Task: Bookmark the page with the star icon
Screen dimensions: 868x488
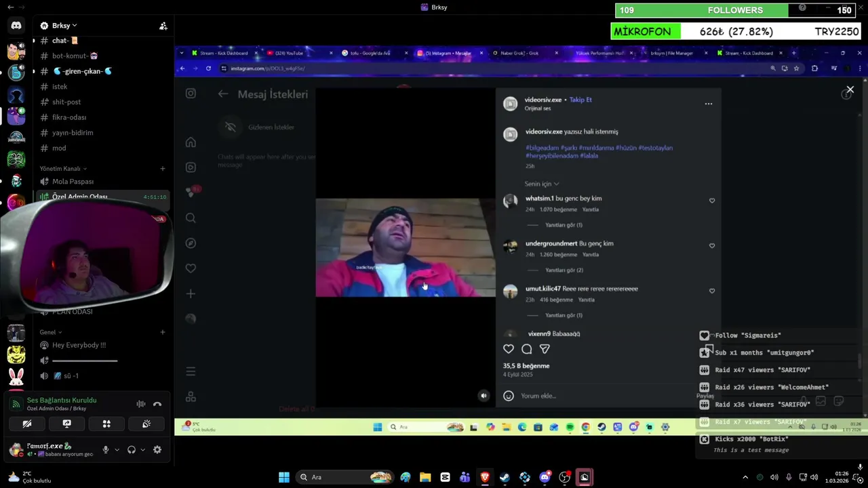Action: [796, 68]
